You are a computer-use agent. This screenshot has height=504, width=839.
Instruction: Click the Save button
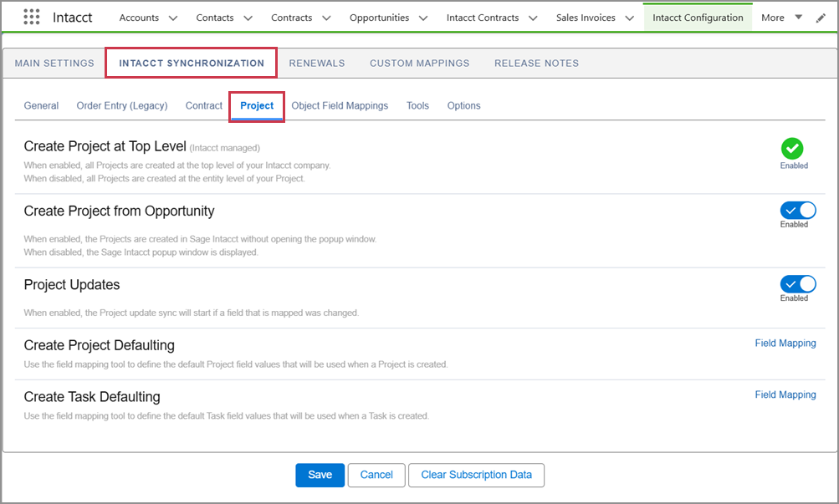(320, 475)
